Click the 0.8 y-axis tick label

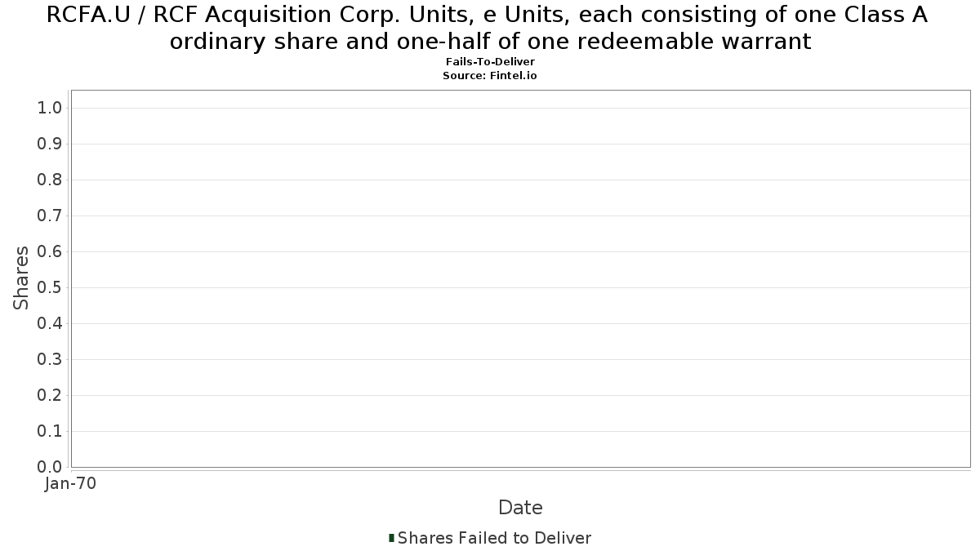pyautogui.click(x=51, y=180)
